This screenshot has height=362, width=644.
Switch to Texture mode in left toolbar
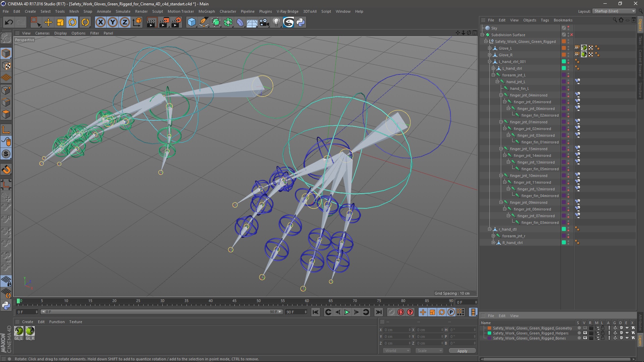[6, 66]
